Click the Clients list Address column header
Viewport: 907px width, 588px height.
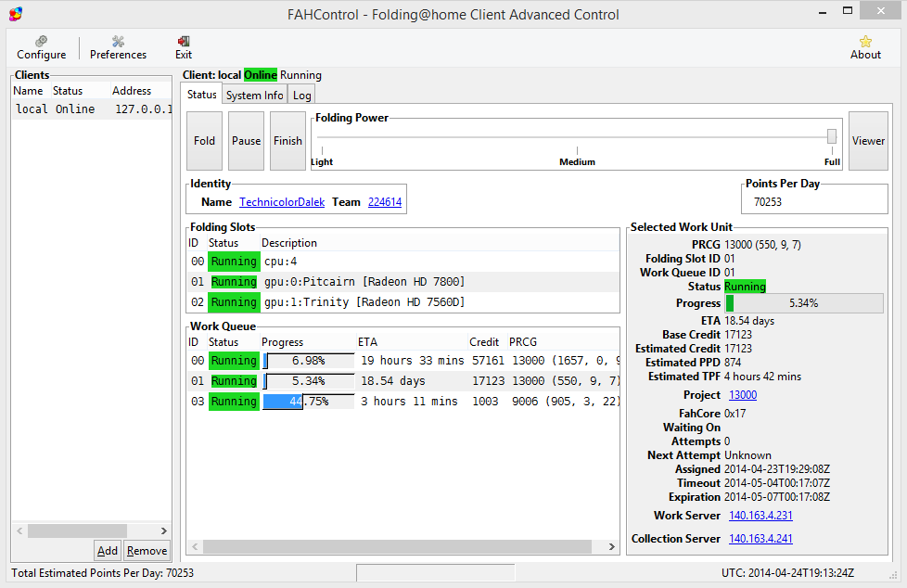(141, 91)
